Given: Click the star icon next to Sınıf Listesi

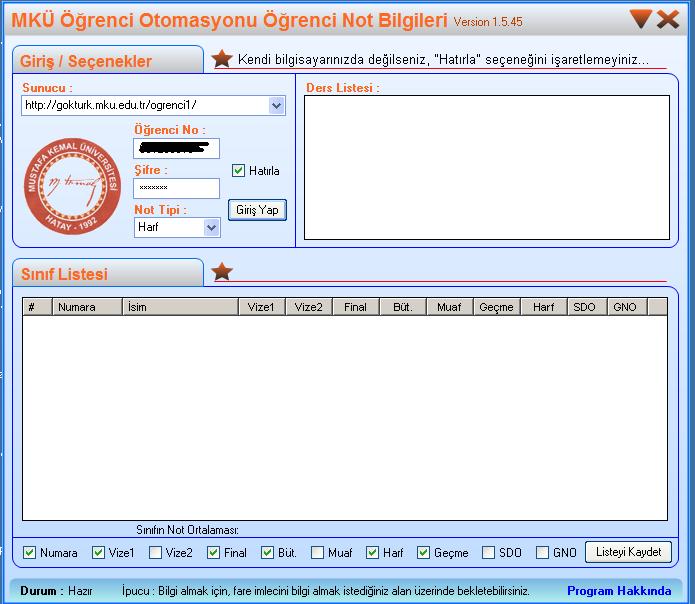Looking at the screenshot, I should coord(222,271).
